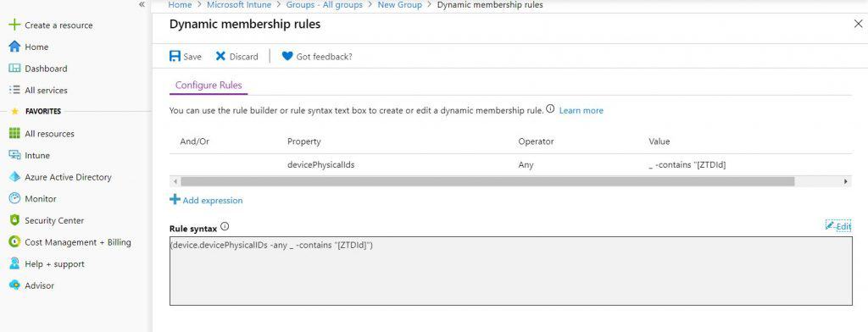Click the blue plus Add expression icon

click(175, 199)
